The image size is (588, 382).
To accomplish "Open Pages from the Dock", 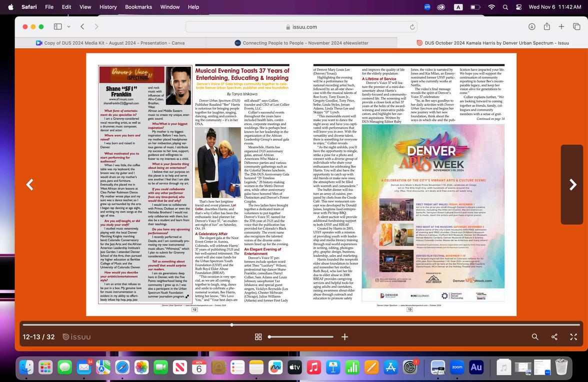I will pos(371,368).
